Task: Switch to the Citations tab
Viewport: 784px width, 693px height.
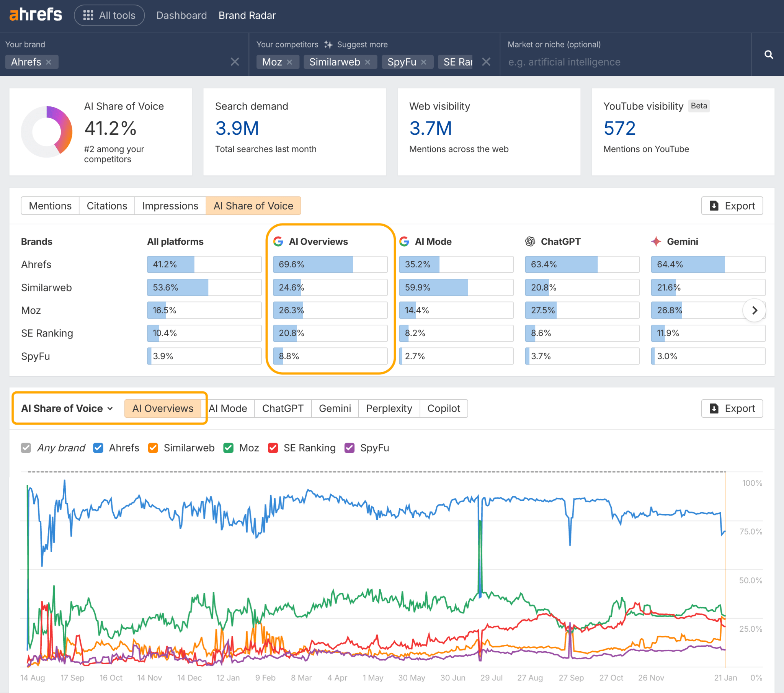Action: (x=107, y=206)
